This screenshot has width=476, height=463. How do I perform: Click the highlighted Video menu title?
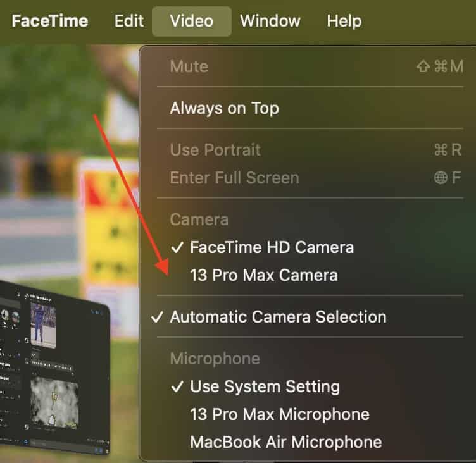pyautogui.click(x=191, y=21)
